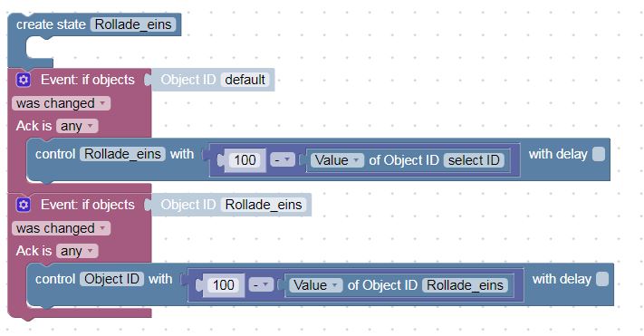Open first 'Ack is any' dropdown

click(x=77, y=126)
